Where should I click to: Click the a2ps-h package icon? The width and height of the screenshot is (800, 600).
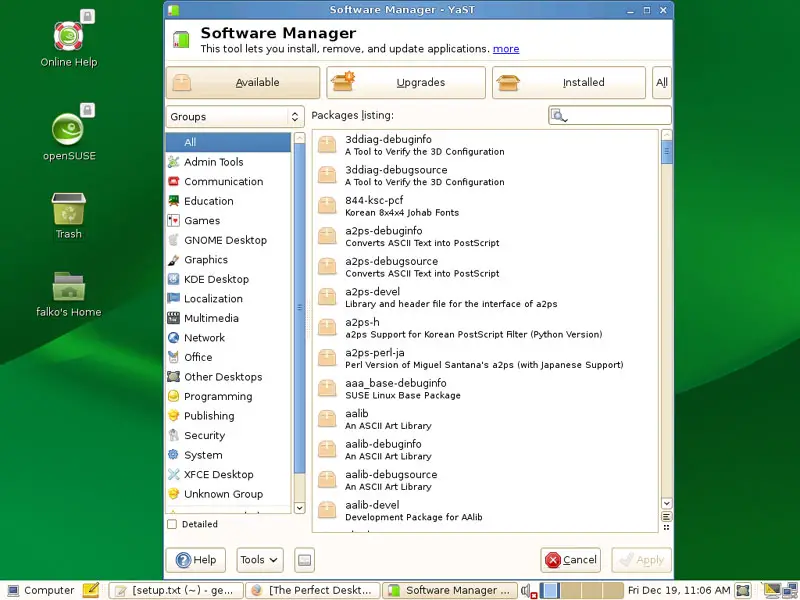(x=327, y=328)
